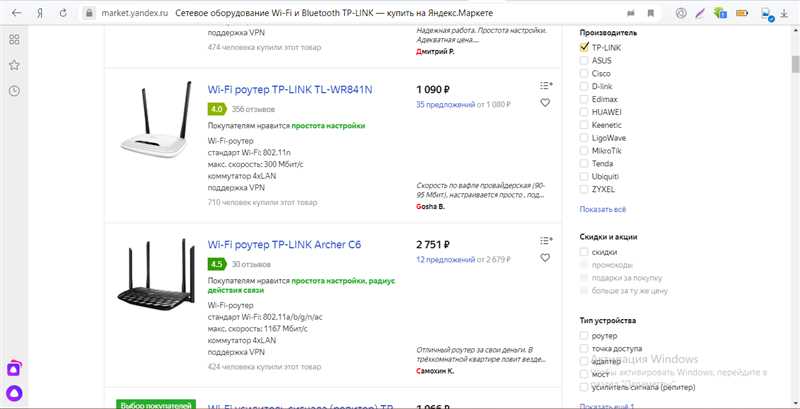View 12 предложений for Archer C6
This screenshot has width=800, height=409.
point(445,260)
